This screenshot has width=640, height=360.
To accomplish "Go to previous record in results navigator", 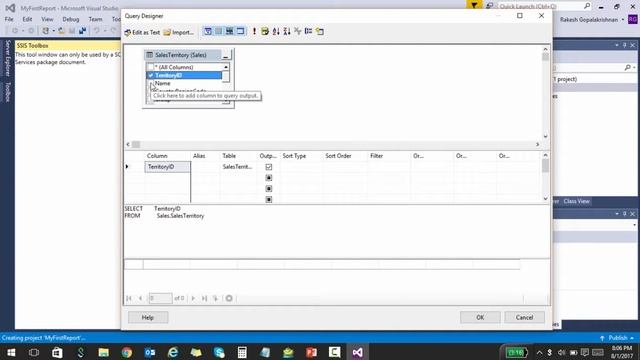I will tap(140, 298).
